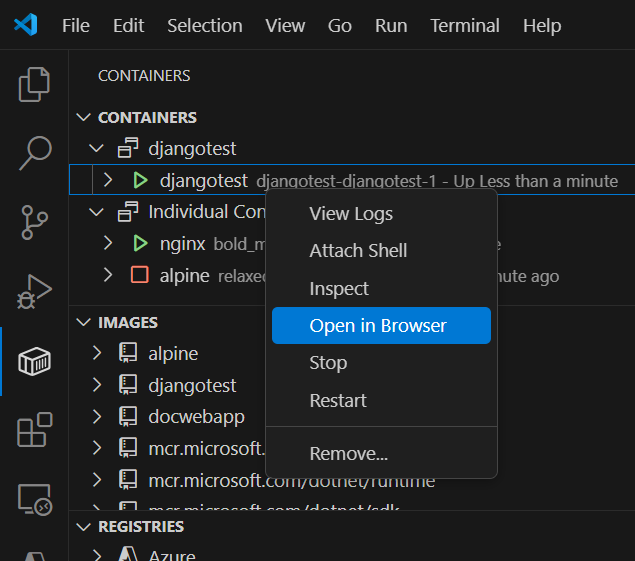Select the djangotest image in Images list

192,385
